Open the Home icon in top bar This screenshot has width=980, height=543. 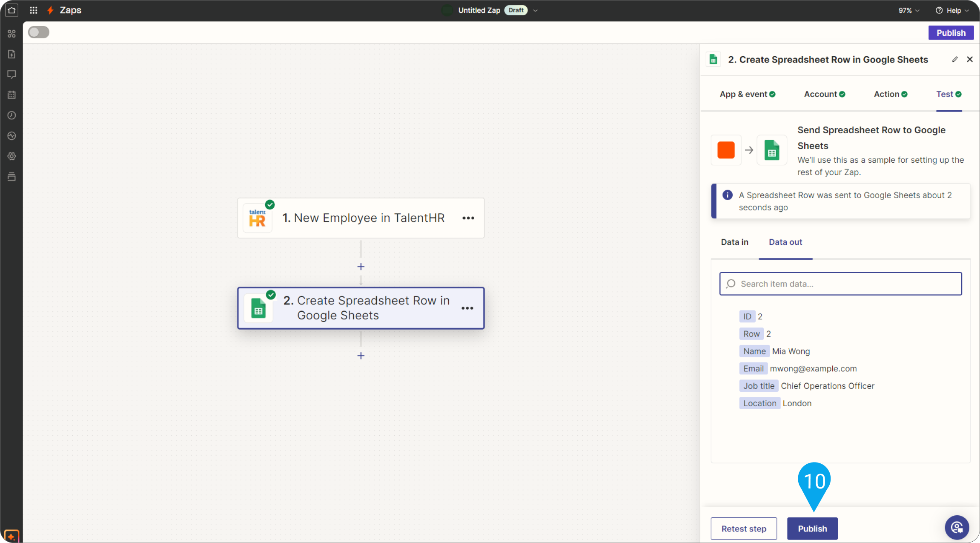tap(12, 10)
